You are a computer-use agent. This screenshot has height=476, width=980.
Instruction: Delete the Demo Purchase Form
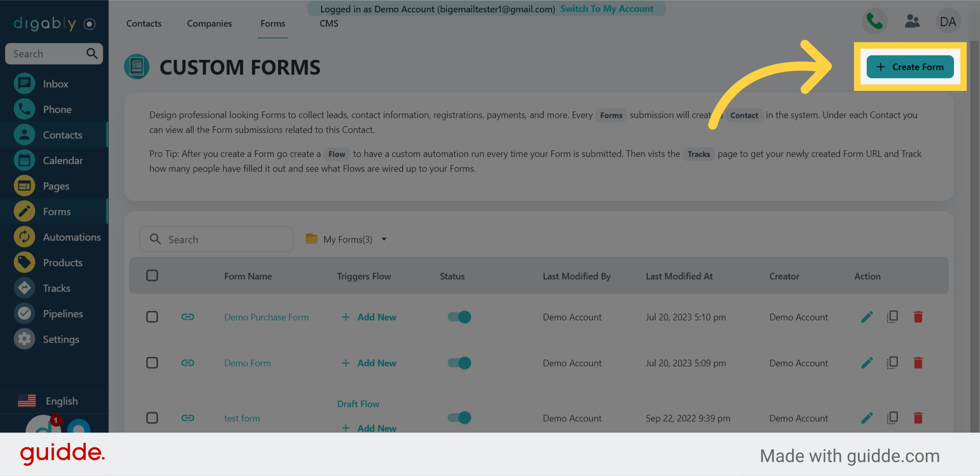tap(918, 317)
